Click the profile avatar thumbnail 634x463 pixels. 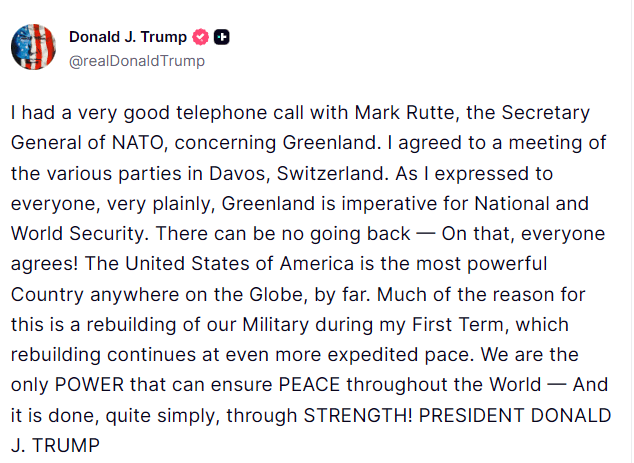(33, 47)
